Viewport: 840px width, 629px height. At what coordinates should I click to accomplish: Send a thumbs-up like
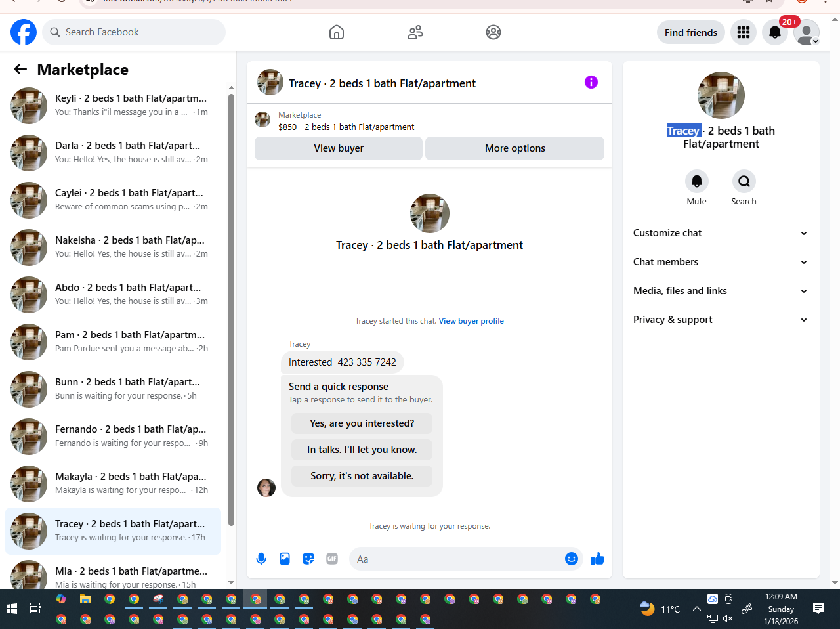click(598, 559)
